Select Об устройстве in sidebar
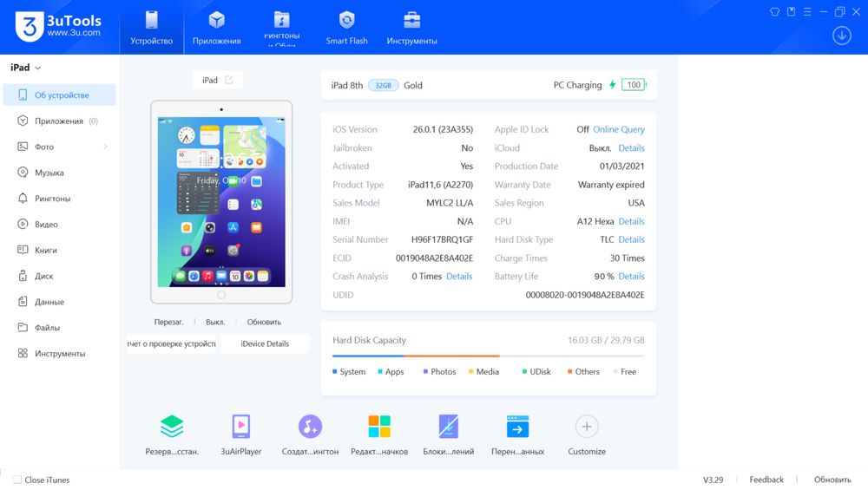This screenshot has height=490, width=868. point(59,95)
